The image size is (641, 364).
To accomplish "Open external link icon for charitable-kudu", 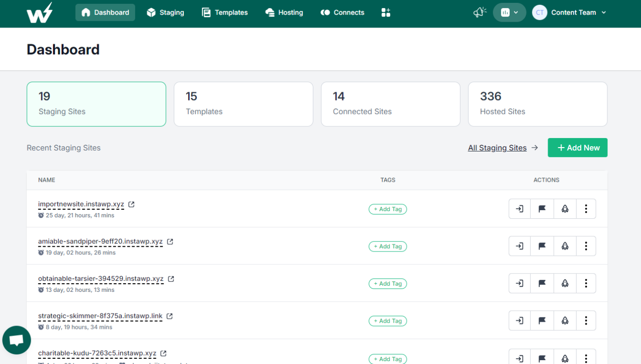I will coord(163,353).
